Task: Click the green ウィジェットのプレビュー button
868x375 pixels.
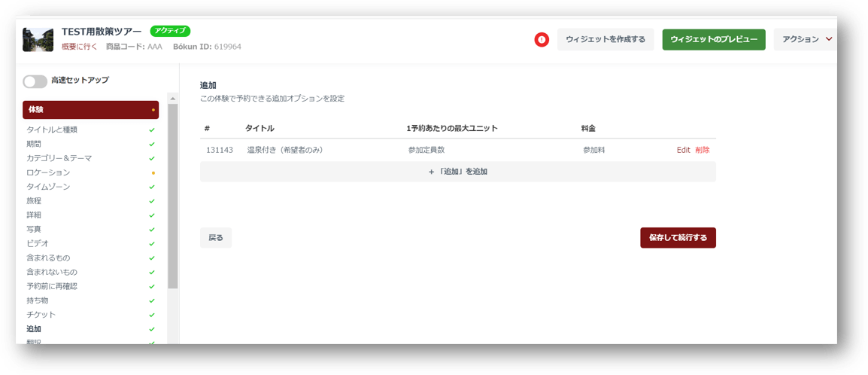Action: (x=714, y=39)
